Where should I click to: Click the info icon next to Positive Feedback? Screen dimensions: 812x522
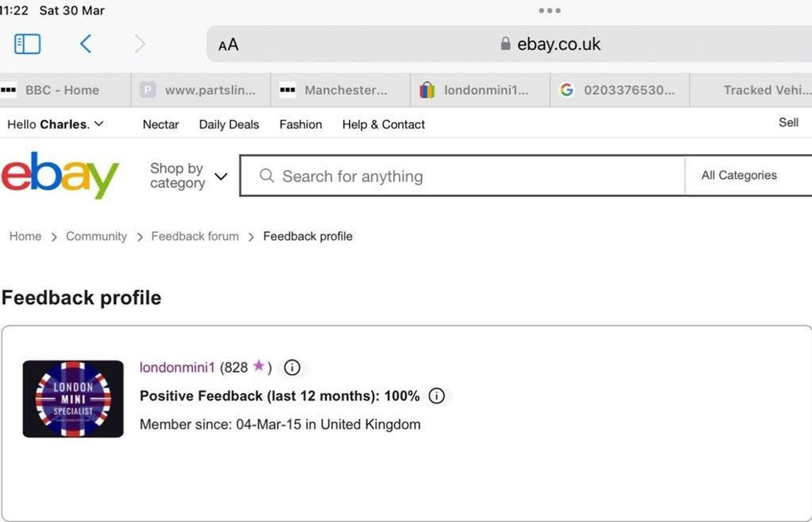[436, 396]
